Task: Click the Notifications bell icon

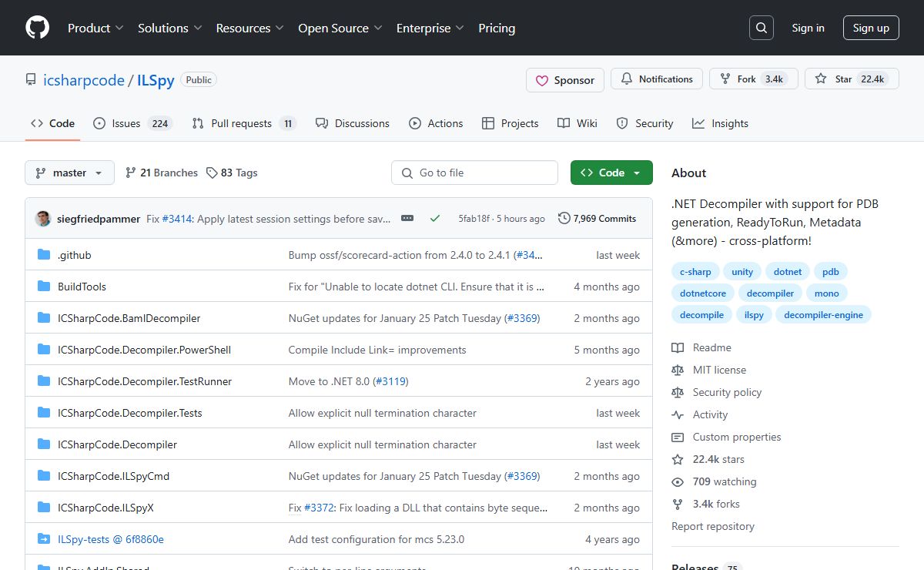Action: pyautogui.click(x=627, y=79)
